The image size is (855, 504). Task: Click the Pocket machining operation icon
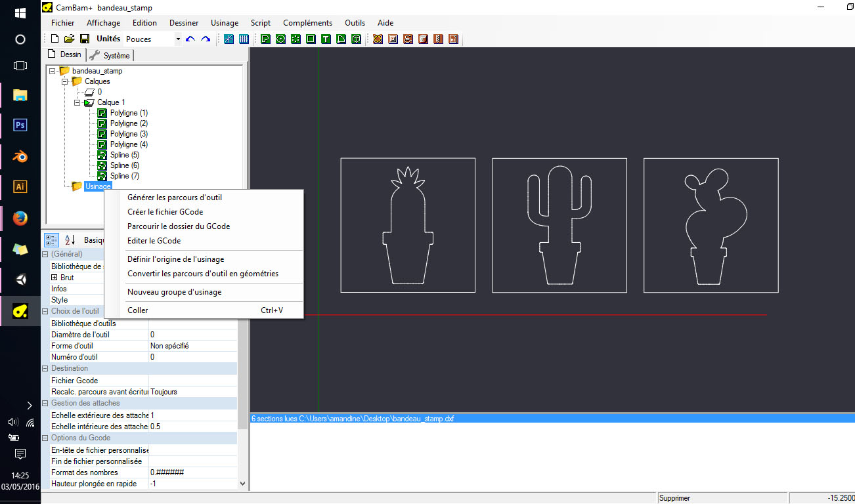click(393, 39)
